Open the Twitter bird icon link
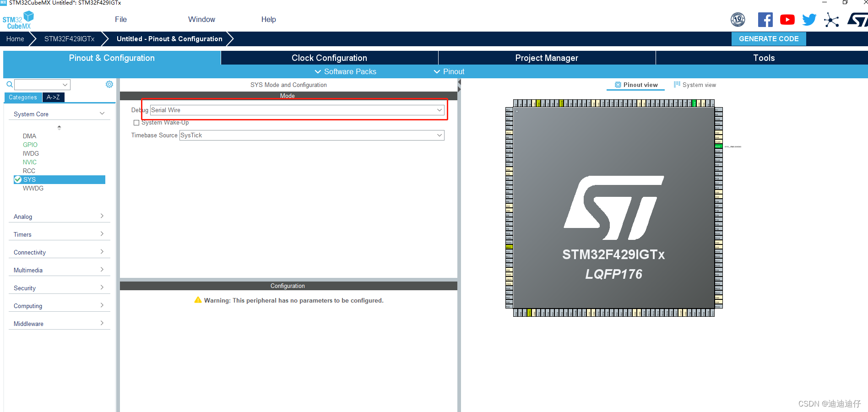 (809, 20)
